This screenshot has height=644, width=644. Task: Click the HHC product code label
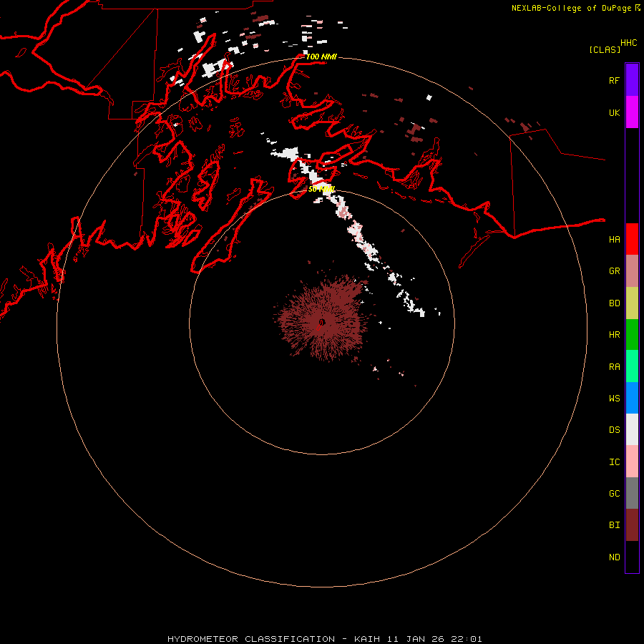pos(628,43)
